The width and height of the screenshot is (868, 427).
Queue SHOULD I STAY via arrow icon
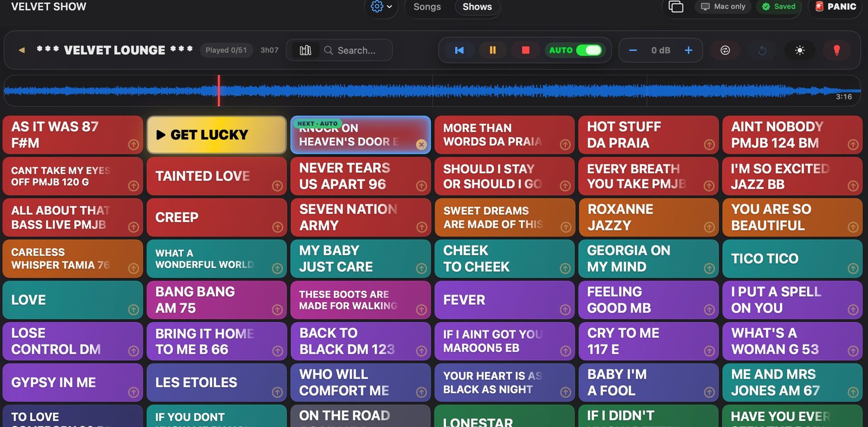(565, 186)
